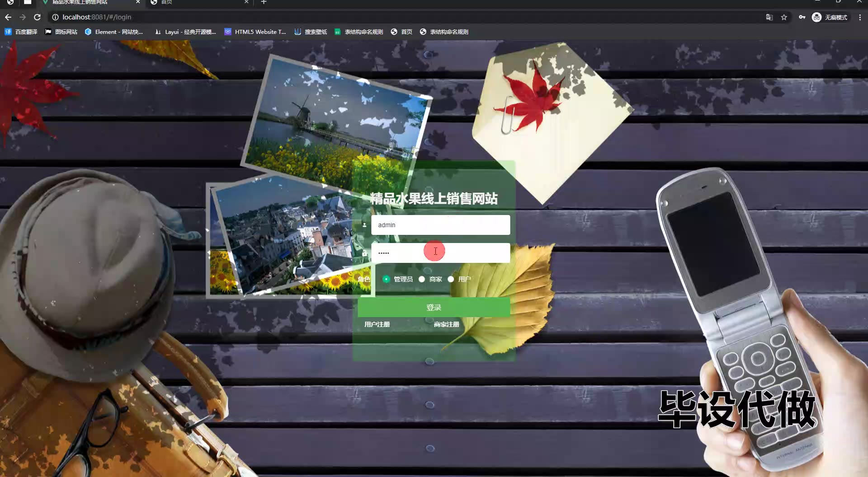Viewport: 868px width, 477px height.
Task: Open the Element - 网站快 bookmark
Action: pos(113,32)
